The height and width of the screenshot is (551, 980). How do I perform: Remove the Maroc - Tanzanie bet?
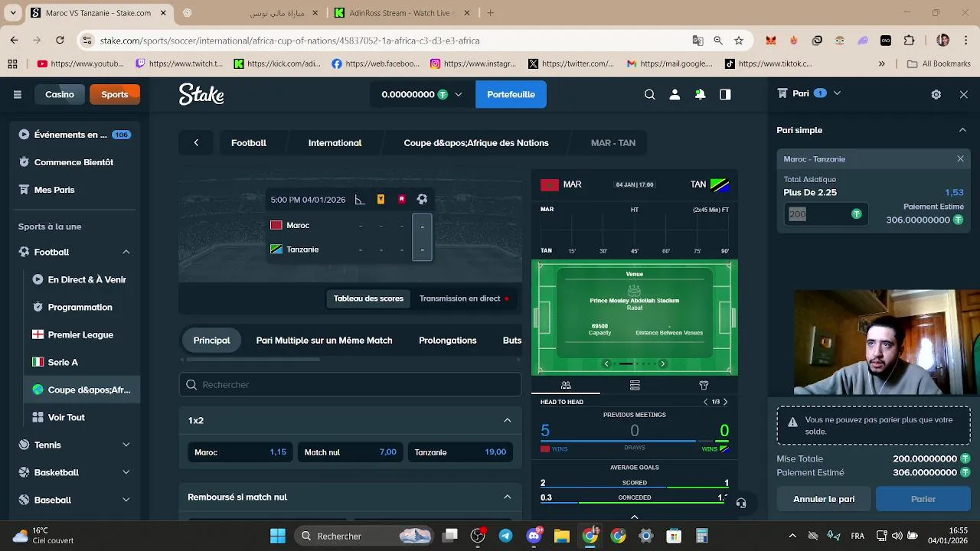click(960, 159)
